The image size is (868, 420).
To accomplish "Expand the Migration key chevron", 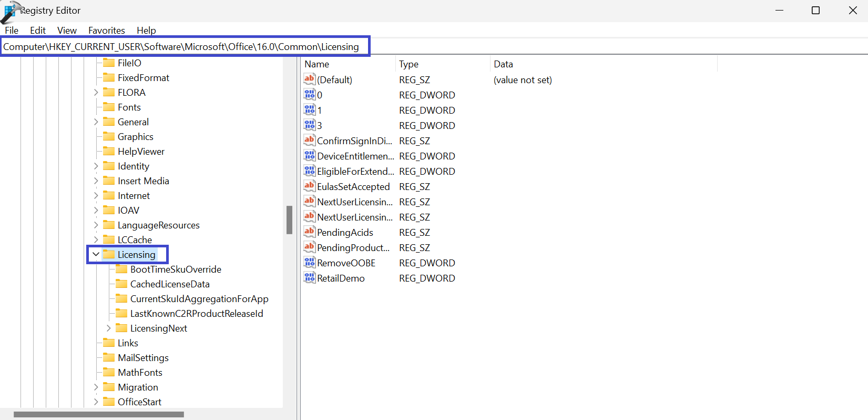I will 96,387.
